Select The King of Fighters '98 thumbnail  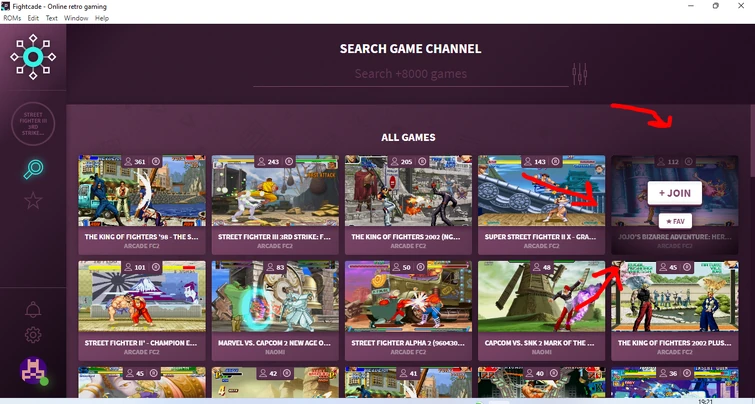(142, 191)
